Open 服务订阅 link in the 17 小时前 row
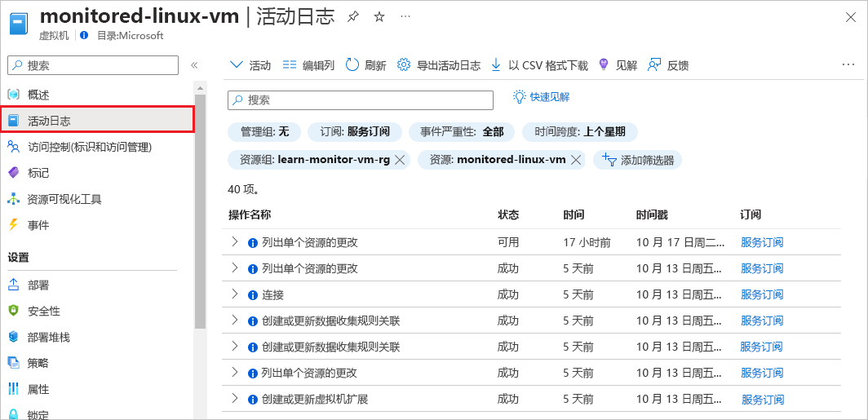868x420 pixels. click(762, 242)
